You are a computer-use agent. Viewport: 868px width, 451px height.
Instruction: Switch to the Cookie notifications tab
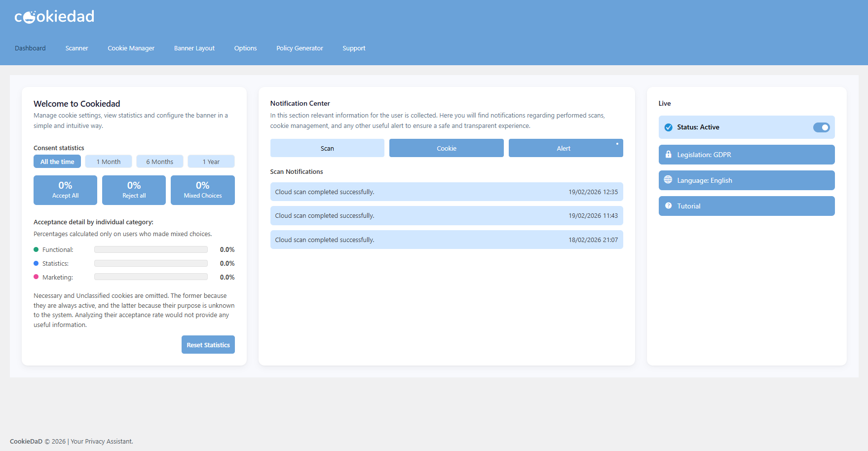(446, 148)
